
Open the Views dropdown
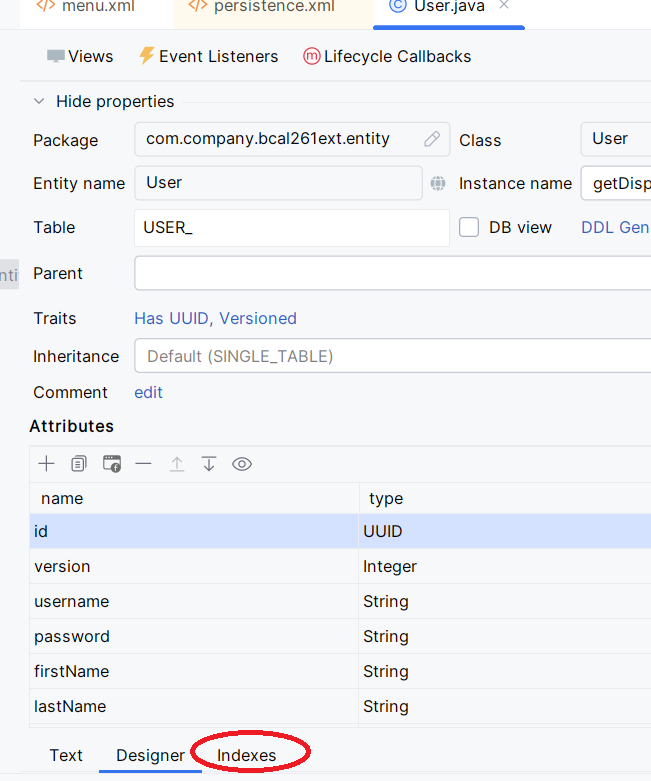[x=80, y=56]
